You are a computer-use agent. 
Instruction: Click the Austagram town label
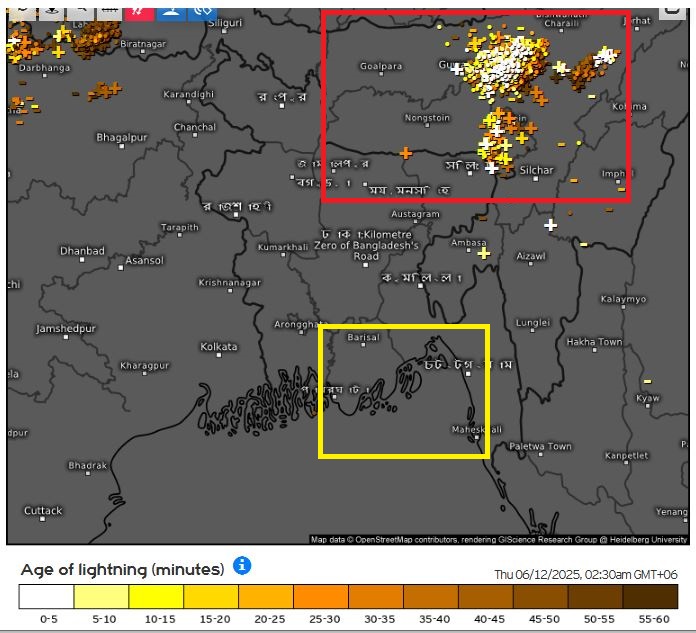coord(415,214)
